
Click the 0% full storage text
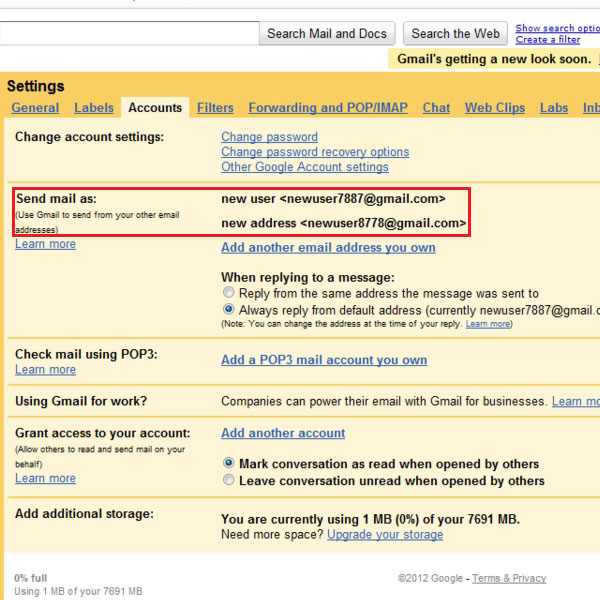31,578
